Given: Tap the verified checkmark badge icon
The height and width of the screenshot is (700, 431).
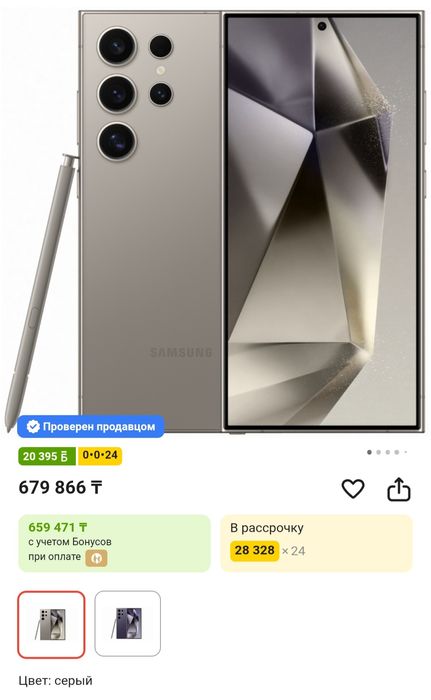Looking at the screenshot, I should click(x=33, y=426).
